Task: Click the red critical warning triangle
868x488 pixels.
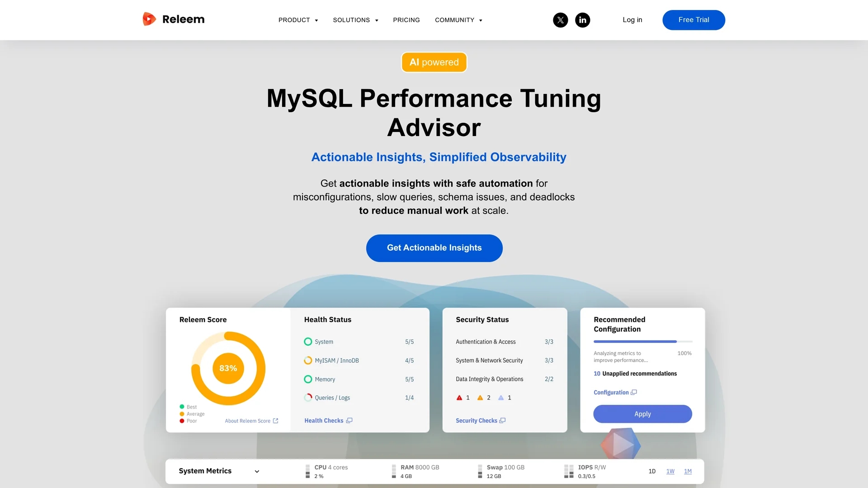Action: pos(459,398)
